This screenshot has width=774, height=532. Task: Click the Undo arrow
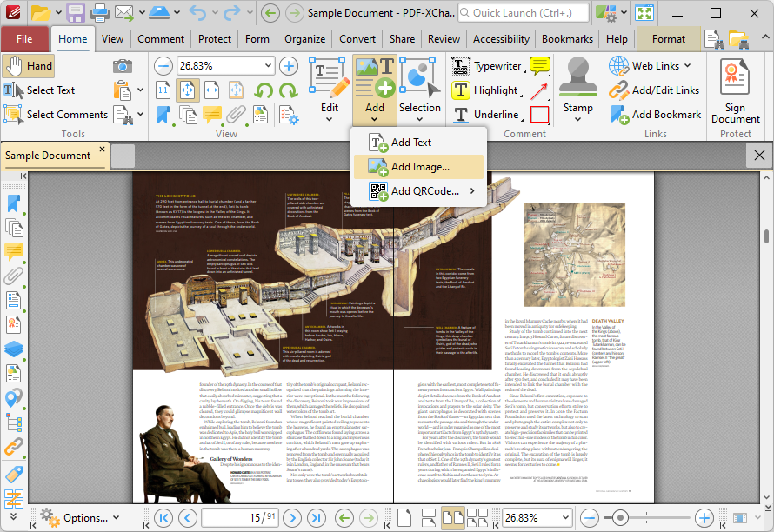coord(198,13)
